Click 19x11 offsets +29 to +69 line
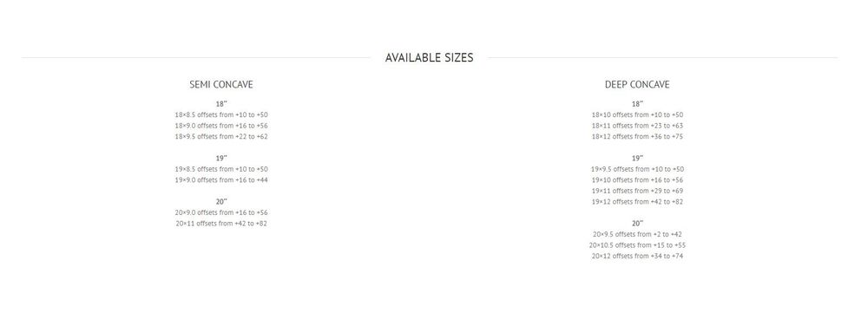 [x=637, y=191]
